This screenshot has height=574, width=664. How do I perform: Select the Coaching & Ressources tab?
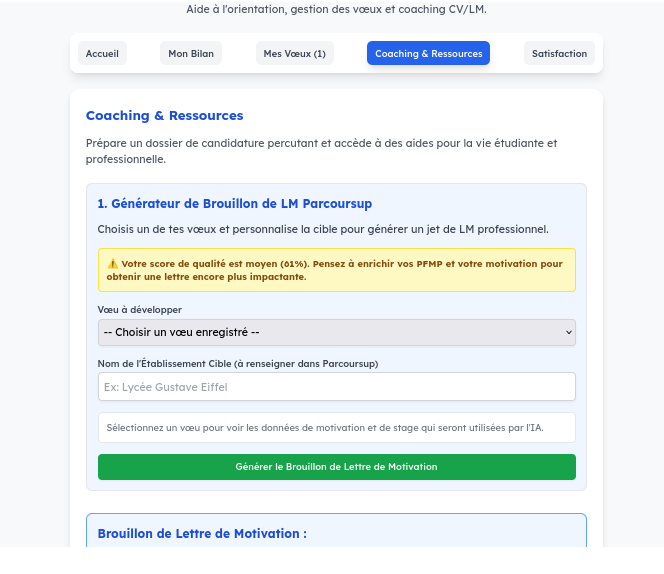tap(428, 53)
